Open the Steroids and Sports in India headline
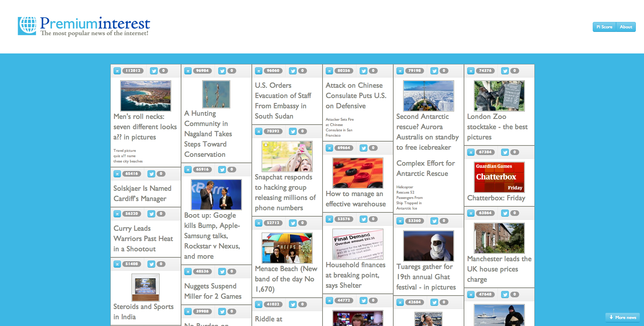This screenshot has height=326, width=644. coord(144,311)
